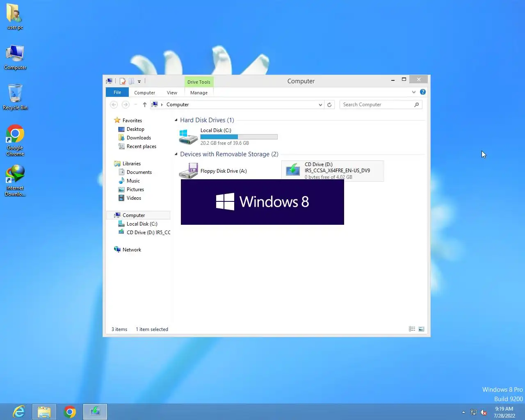Screen dimensions: 525x420
Task: Open the address bar history dropdown
Action: pos(320,105)
